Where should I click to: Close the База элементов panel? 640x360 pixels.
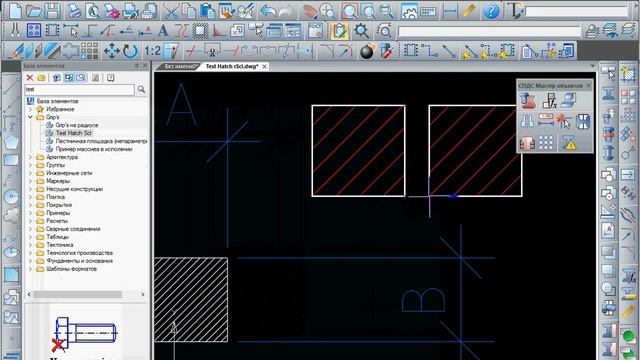click(144, 65)
